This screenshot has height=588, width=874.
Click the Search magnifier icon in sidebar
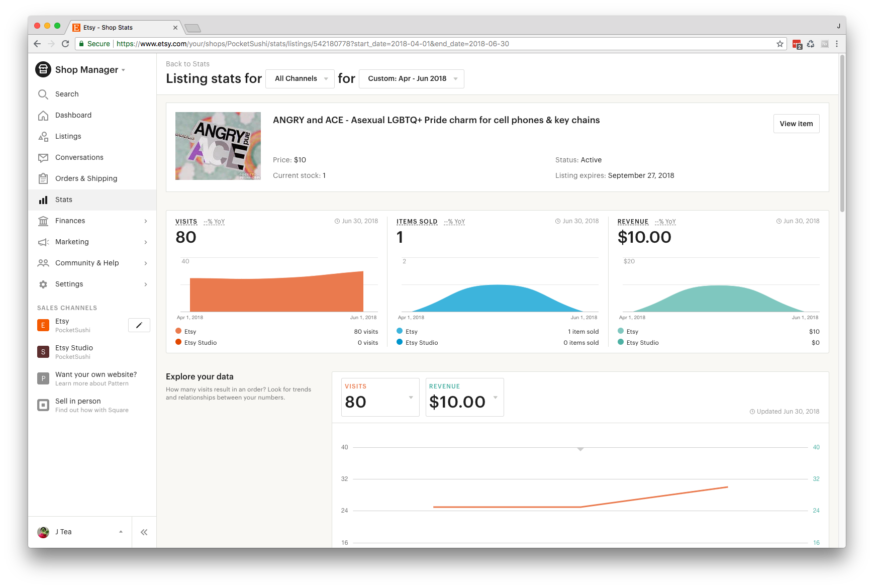tap(43, 94)
